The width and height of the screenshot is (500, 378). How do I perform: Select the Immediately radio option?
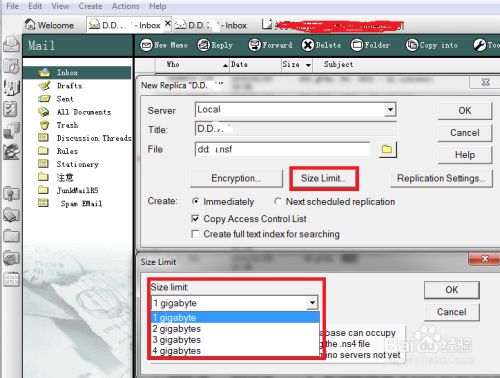pyautogui.click(x=196, y=201)
